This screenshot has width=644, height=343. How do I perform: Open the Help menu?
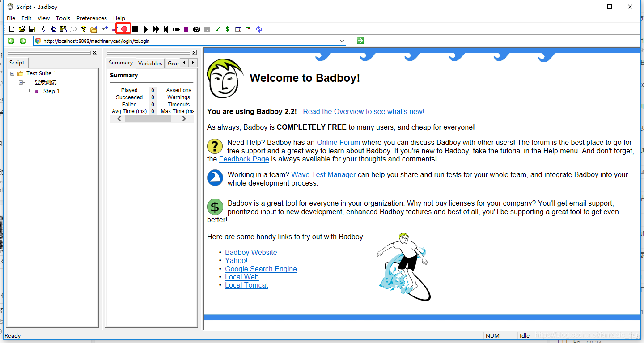[x=119, y=18]
